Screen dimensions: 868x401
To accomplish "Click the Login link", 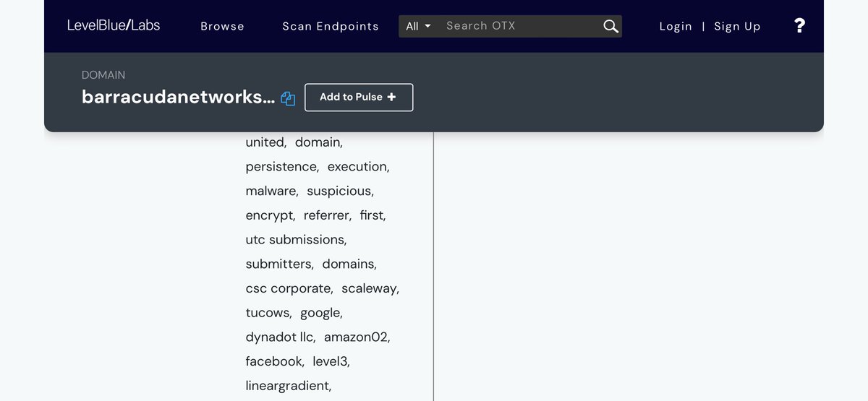I will [676, 26].
